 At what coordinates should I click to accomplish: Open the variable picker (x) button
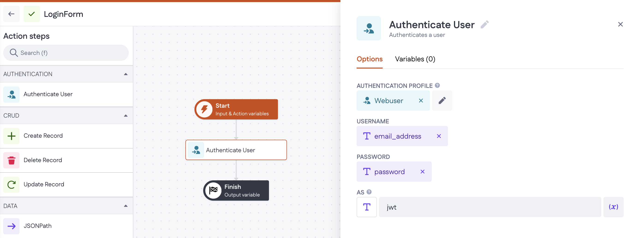point(613,207)
